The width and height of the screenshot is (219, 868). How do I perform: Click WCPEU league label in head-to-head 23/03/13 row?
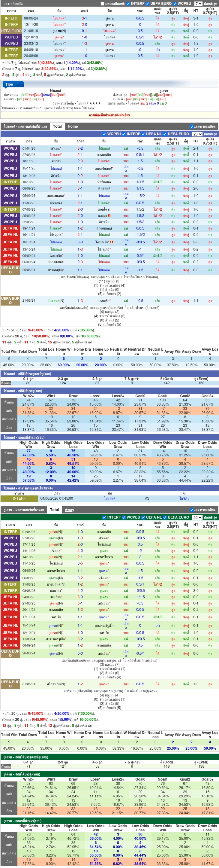(x=11, y=44)
